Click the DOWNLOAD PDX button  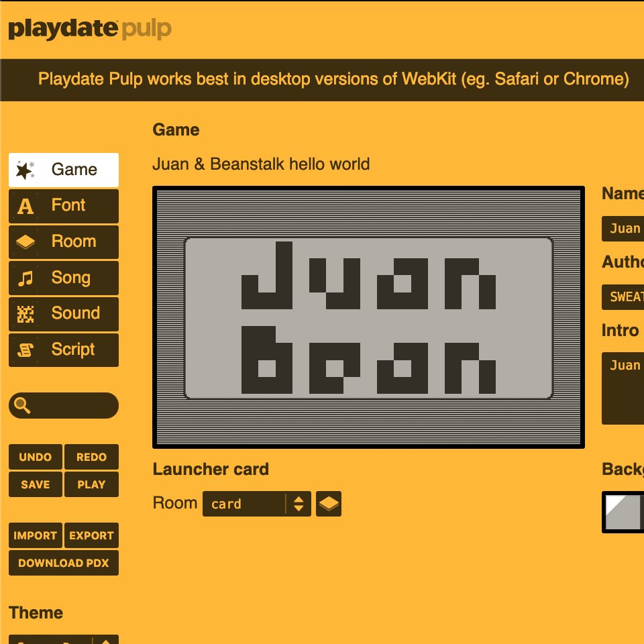(64, 563)
